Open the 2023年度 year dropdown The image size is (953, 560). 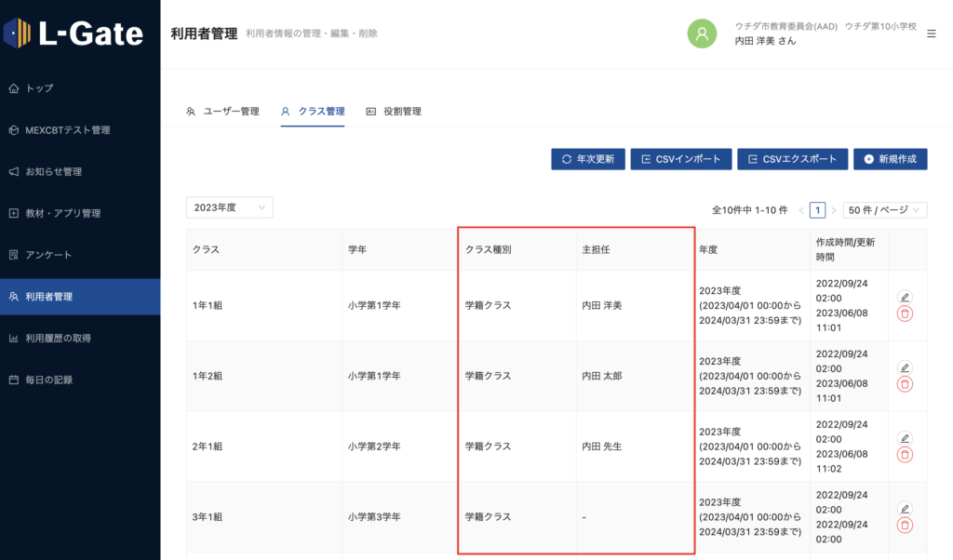[229, 207]
